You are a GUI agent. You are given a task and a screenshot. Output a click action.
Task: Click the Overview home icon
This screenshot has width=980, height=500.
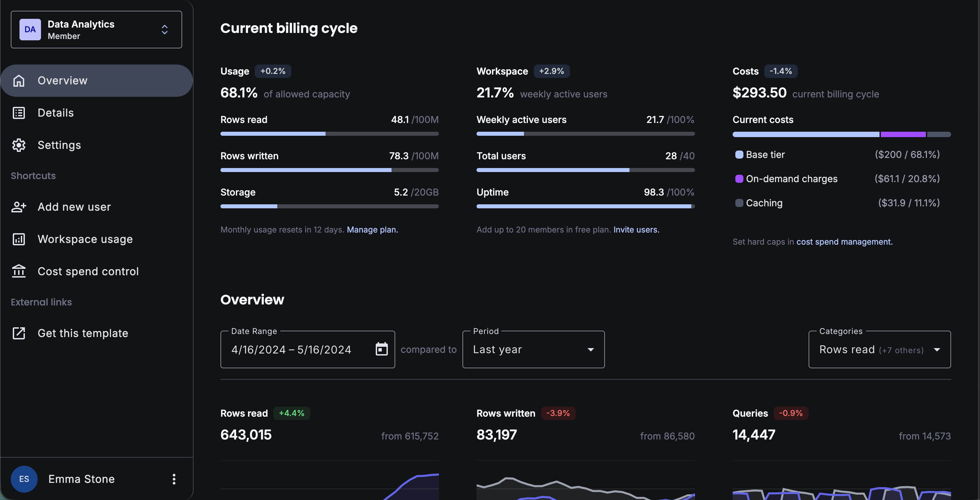pos(18,81)
